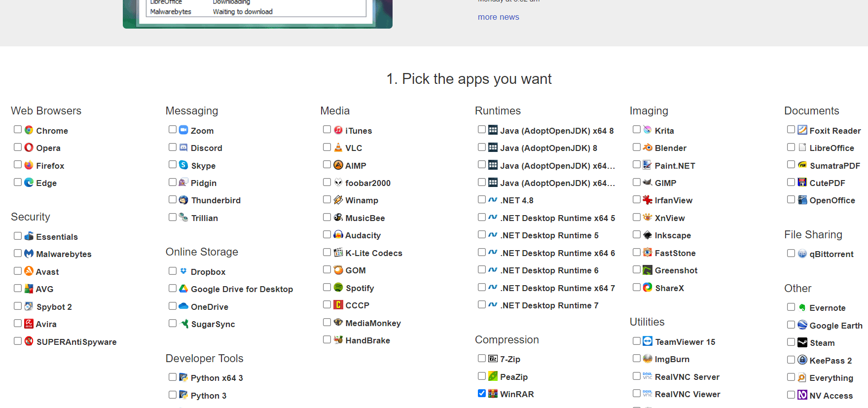Click the Greenshot label
This screenshot has height=408, width=868.
676,270
